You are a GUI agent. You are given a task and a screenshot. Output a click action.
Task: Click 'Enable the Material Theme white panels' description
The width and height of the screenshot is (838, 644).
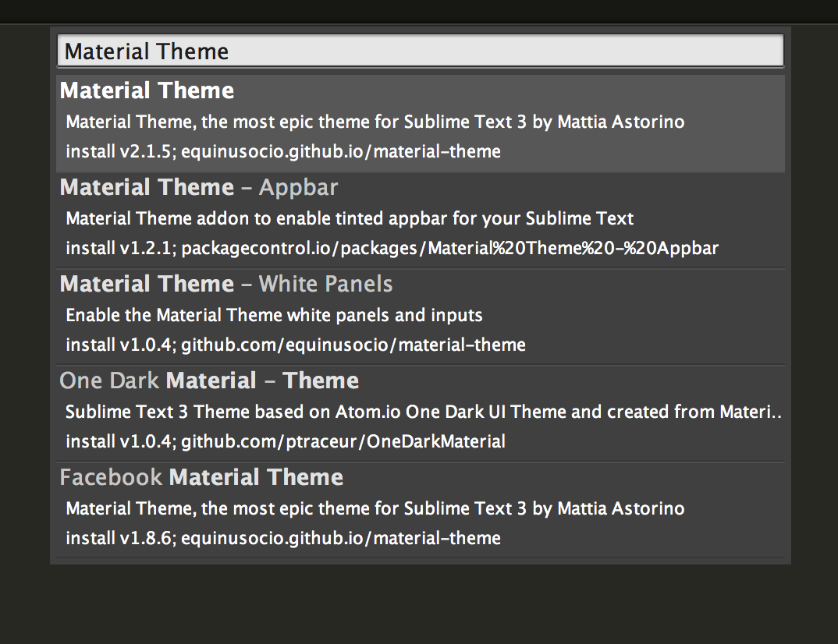coord(274,315)
